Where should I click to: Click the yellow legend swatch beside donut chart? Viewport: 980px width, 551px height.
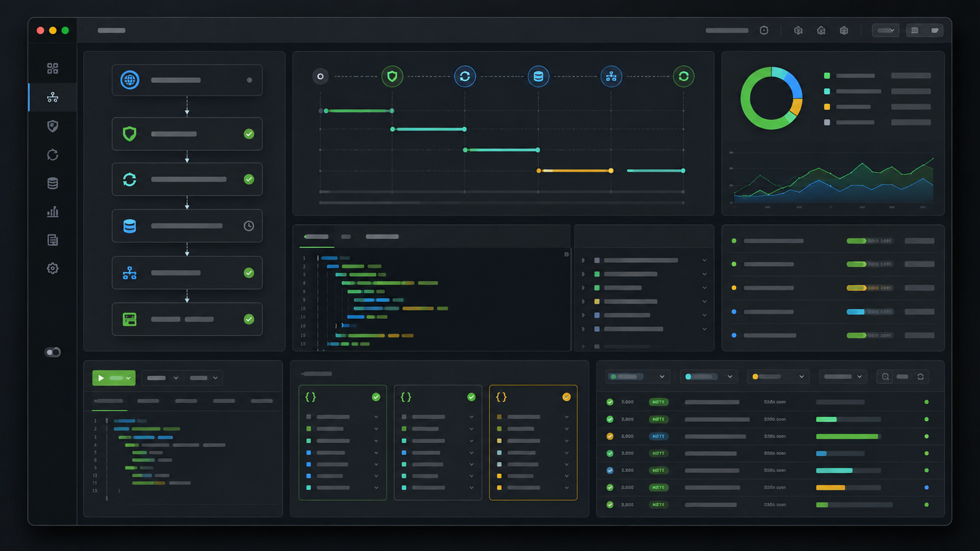[x=827, y=107]
